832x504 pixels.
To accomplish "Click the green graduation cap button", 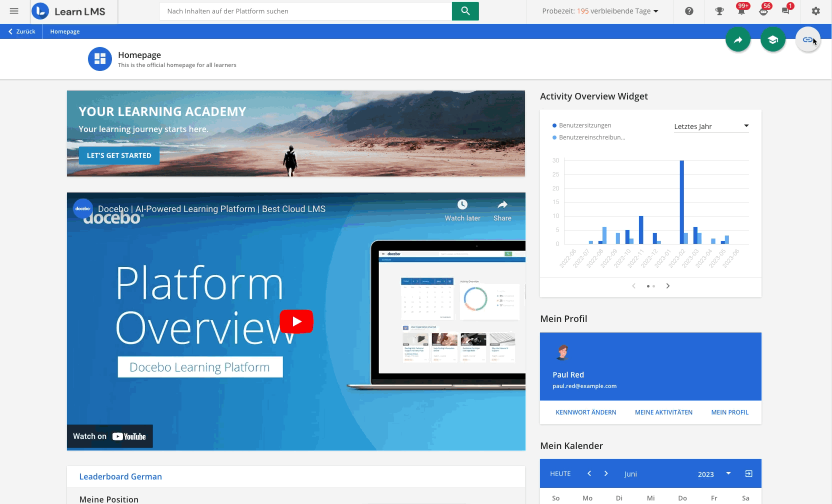I will [x=773, y=40].
